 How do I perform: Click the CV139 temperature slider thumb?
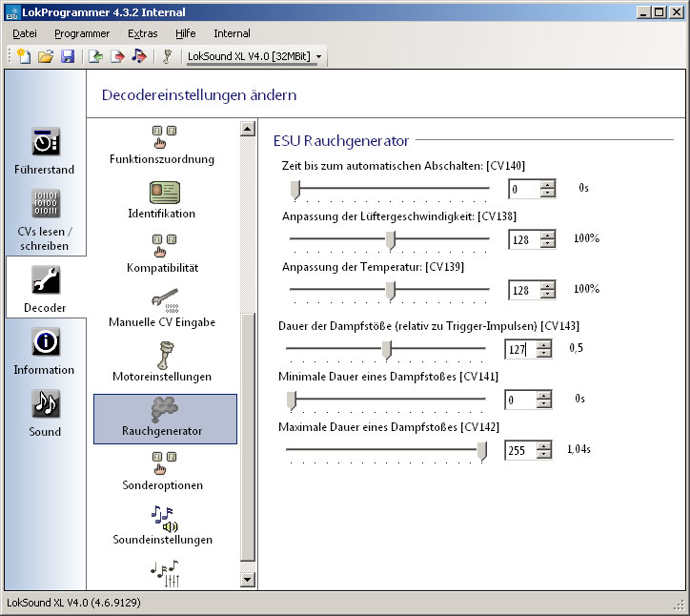(x=391, y=291)
